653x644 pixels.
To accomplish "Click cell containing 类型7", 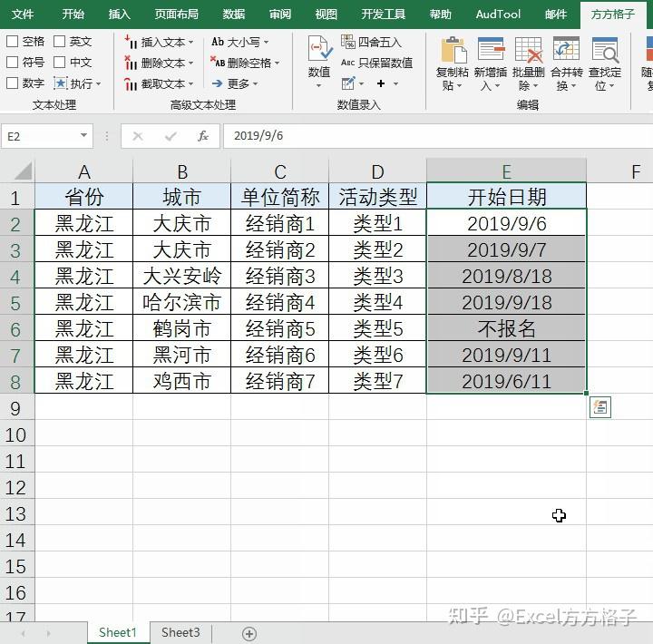I will pos(377,381).
